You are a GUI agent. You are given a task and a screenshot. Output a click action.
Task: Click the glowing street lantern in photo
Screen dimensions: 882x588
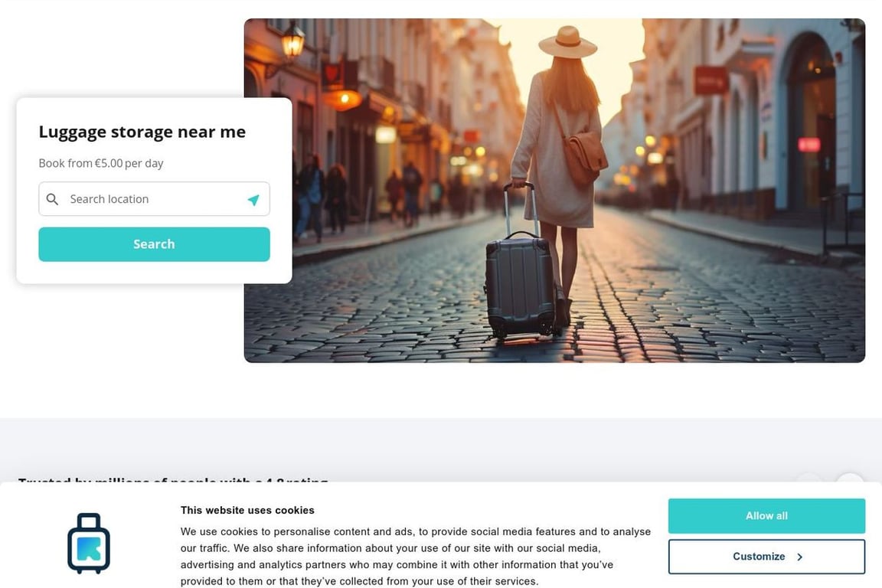coord(292,41)
